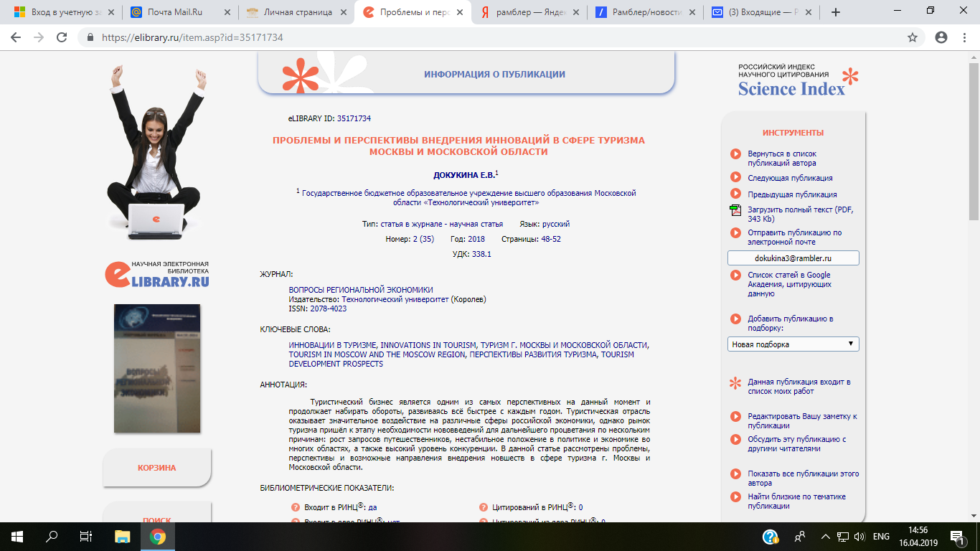Screen dimensions: 980x551
Task: Click keyword 'ПЕРСПЕКТИВЫ РАЗВИТИЯ ТУРИЗМА'
Action: pos(533,354)
